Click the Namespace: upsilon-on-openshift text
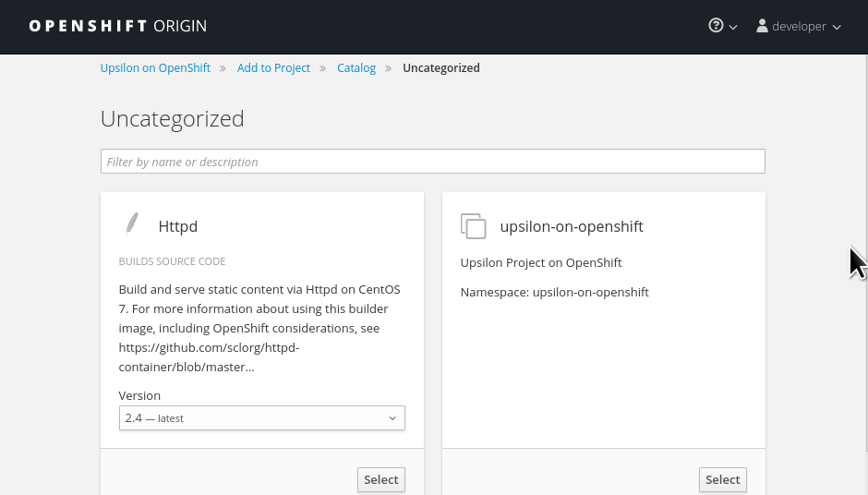Screen dimensions: 868x495 click(x=555, y=293)
